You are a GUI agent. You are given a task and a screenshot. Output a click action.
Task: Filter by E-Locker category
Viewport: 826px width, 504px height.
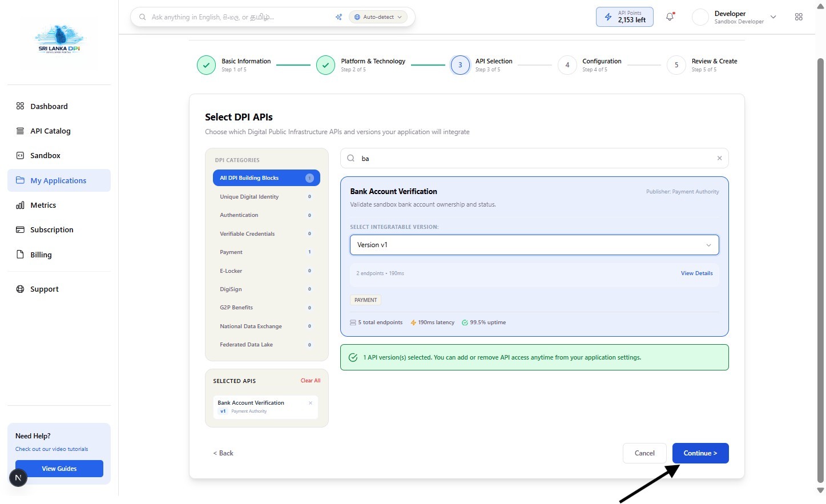pos(267,271)
